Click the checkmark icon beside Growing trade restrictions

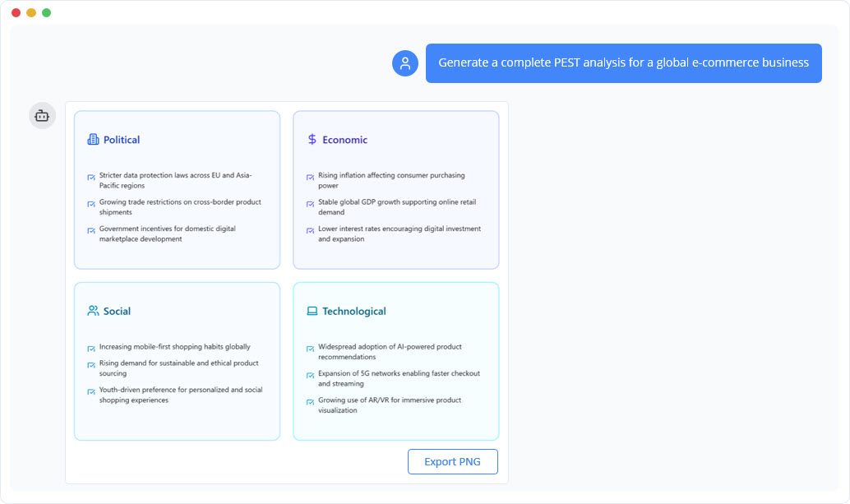click(91, 202)
